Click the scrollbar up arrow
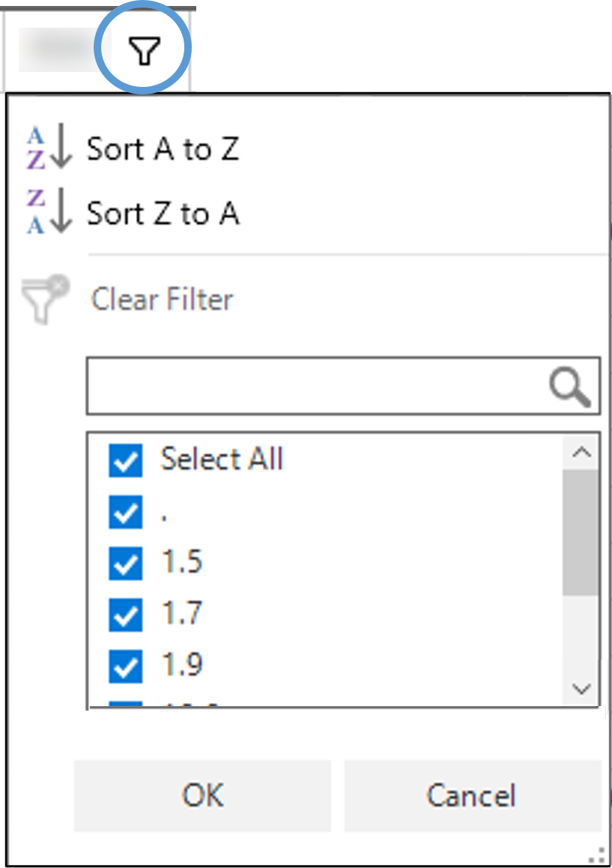This screenshot has height=868, width=612. [x=579, y=450]
